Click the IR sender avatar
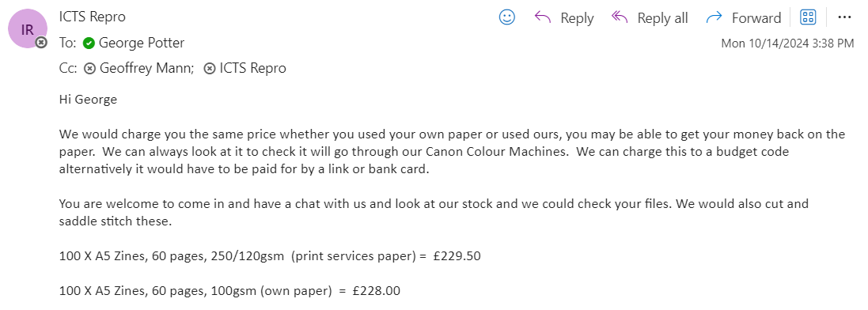868x310 pixels. point(27,29)
